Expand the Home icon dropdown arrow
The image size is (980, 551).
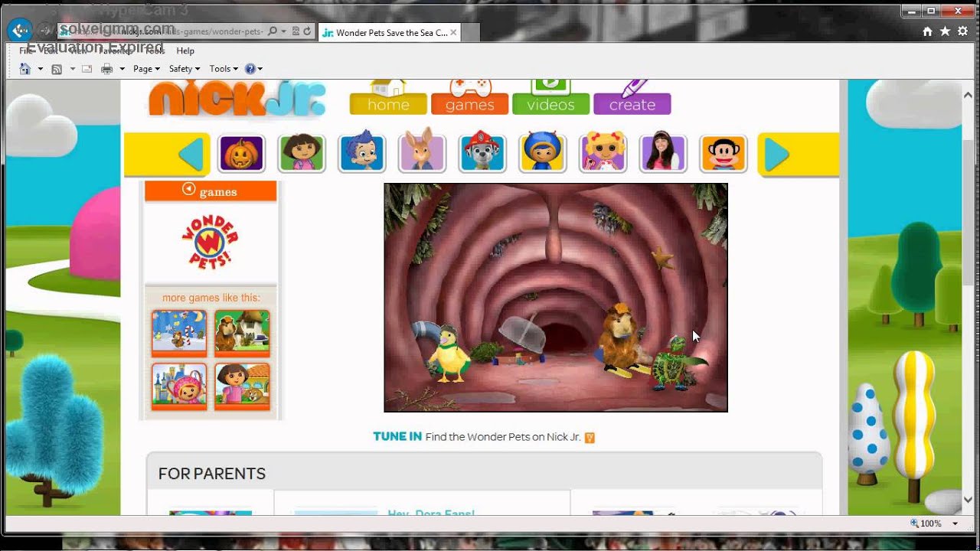coord(41,69)
